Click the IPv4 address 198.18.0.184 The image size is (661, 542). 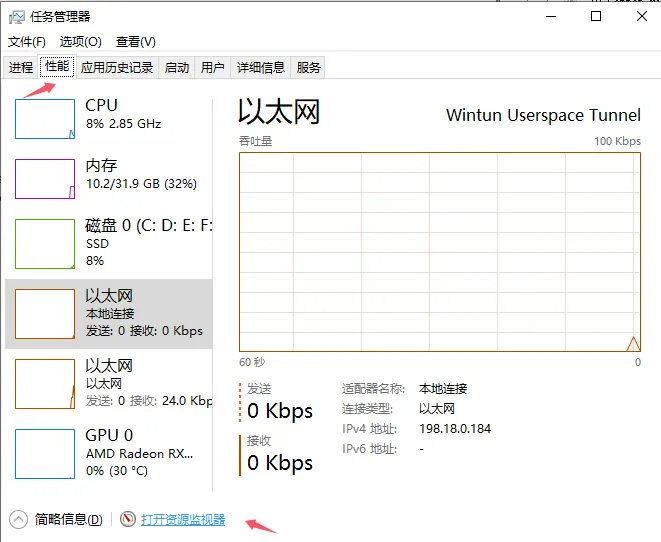pyautogui.click(x=455, y=429)
